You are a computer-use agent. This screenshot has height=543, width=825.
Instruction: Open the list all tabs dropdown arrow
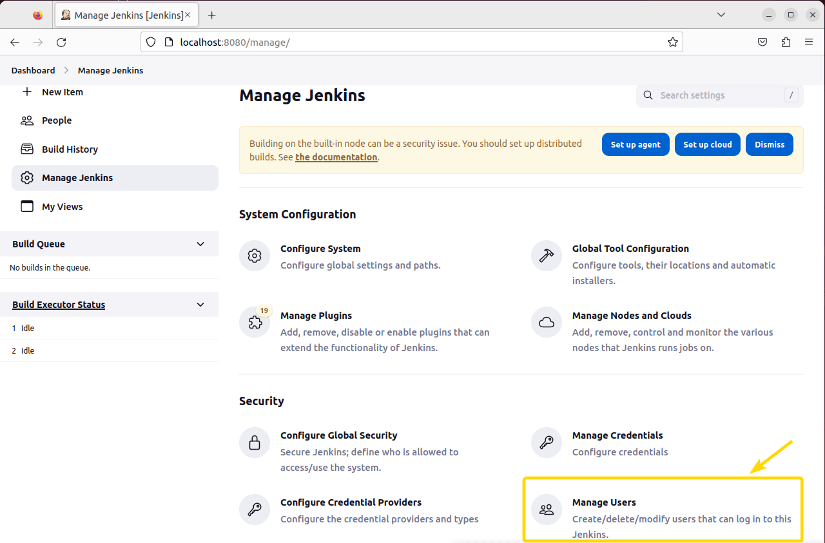pyautogui.click(x=721, y=15)
